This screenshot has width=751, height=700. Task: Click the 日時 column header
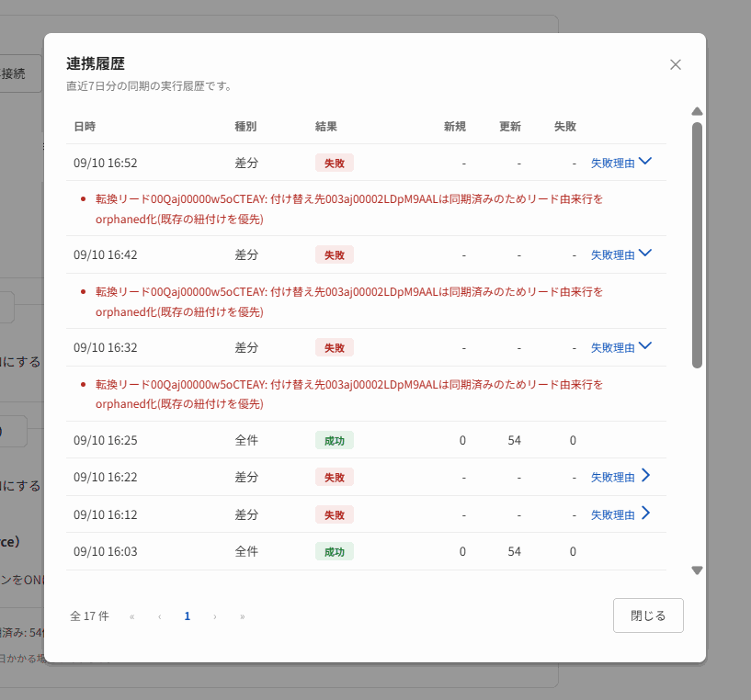(x=85, y=127)
